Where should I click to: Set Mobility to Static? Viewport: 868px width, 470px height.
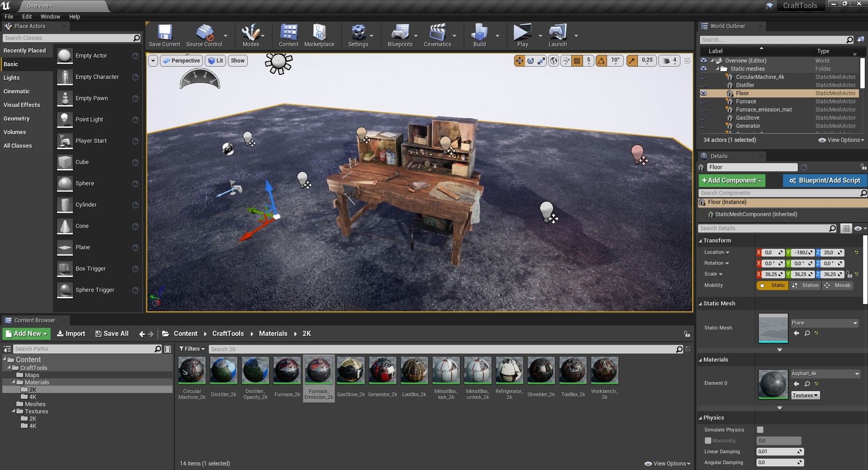pos(773,285)
